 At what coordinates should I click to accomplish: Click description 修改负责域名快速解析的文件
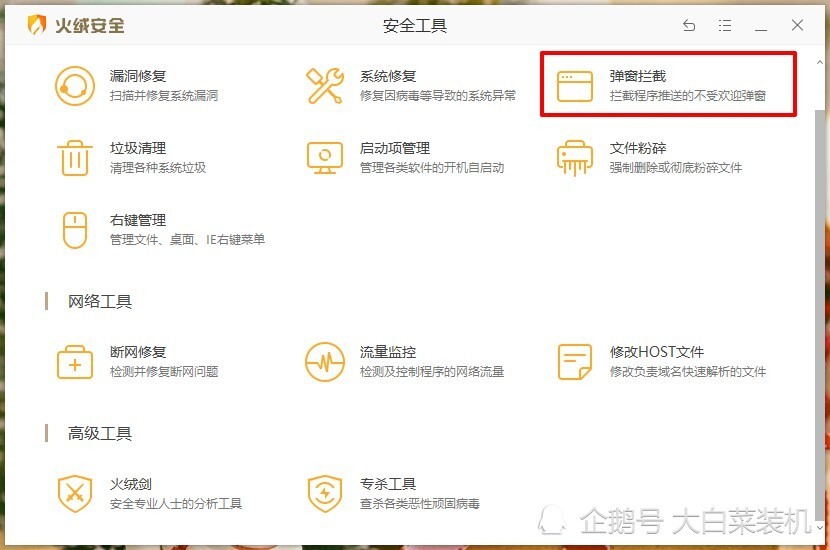click(x=688, y=372)
